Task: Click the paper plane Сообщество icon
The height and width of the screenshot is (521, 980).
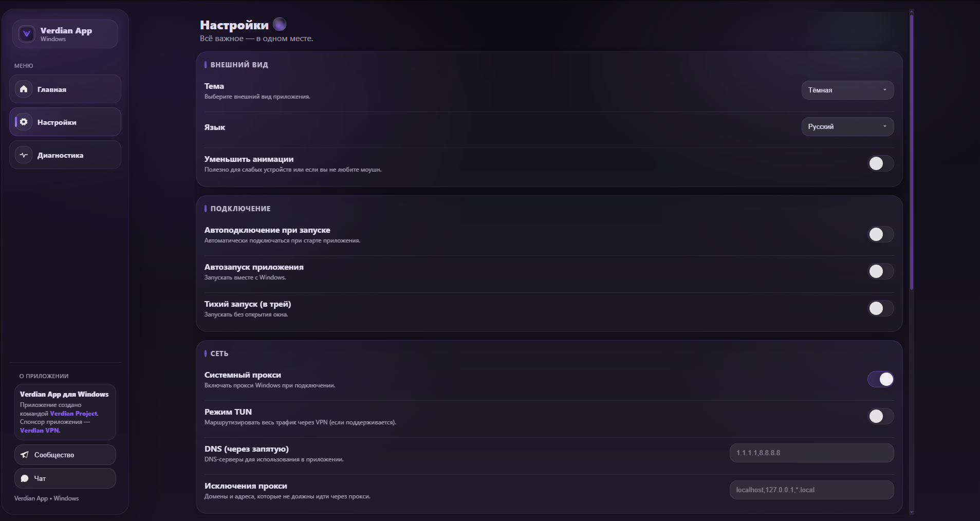Action: click(x=25, y=455)
